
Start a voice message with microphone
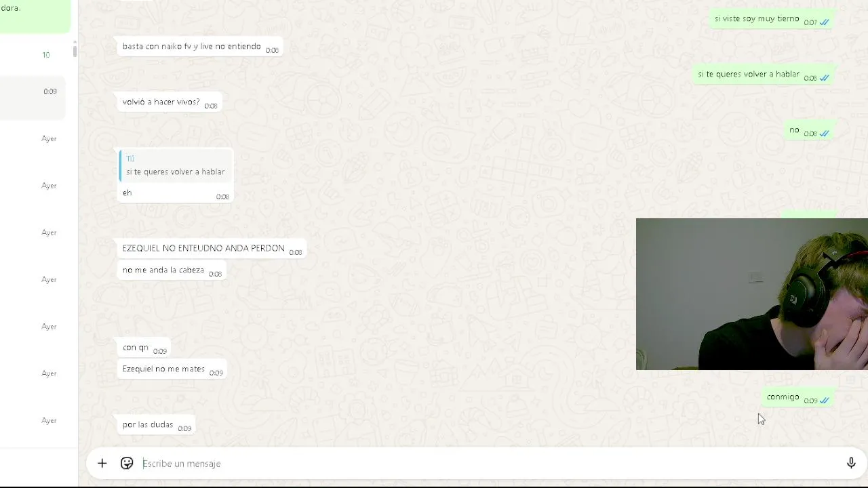pyautogui.click(x=851, y=464)
